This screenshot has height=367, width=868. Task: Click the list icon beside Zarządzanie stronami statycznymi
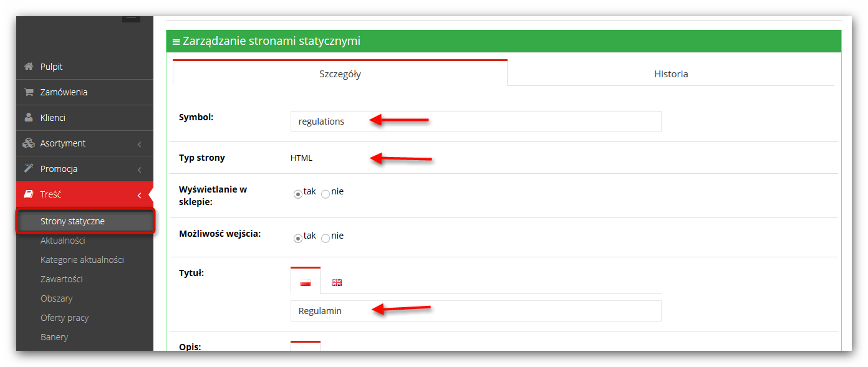coord(176,42)
